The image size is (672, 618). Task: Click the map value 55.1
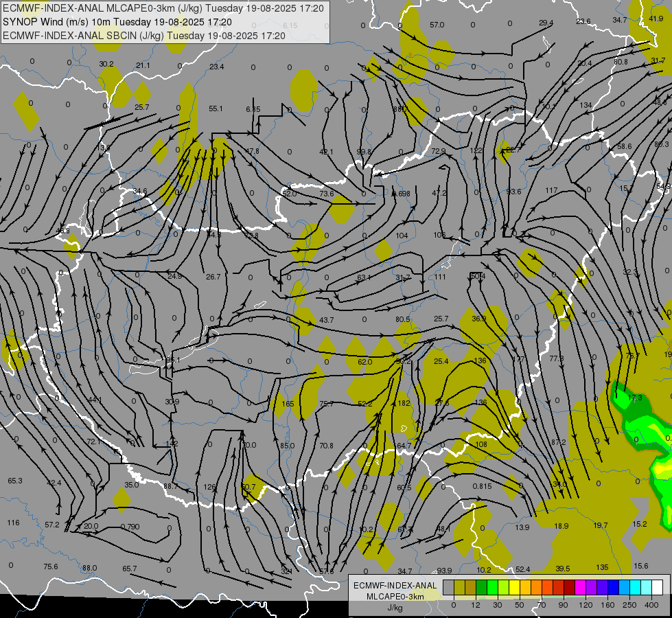(216, 108)
